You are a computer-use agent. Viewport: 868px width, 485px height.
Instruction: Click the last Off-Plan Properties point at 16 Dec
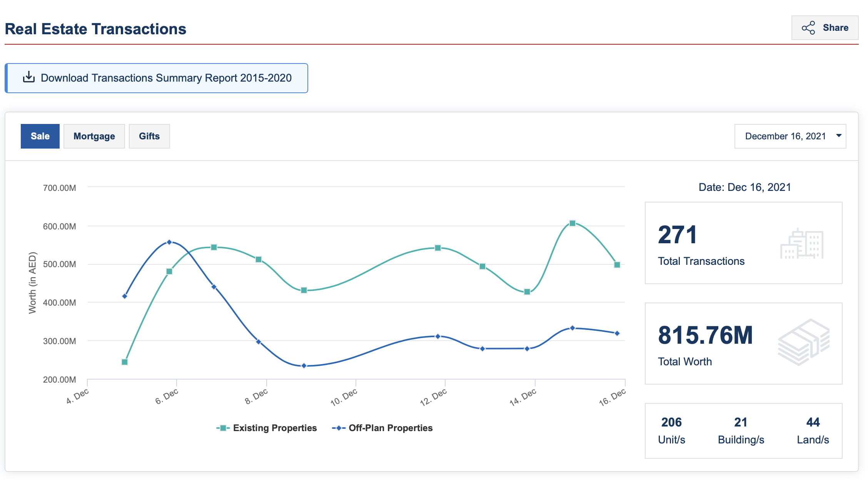click(x=617, y=333)
